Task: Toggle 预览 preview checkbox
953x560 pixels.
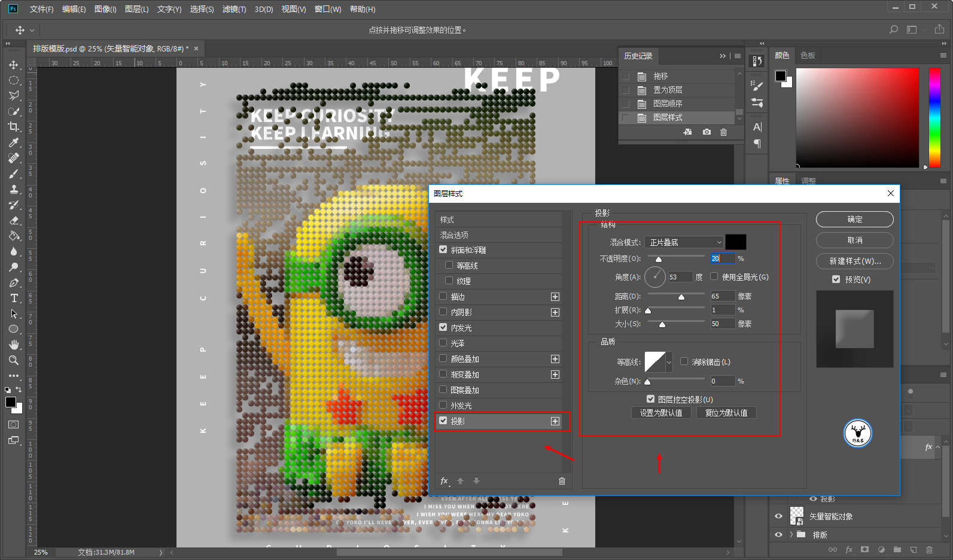Action: 836,279
